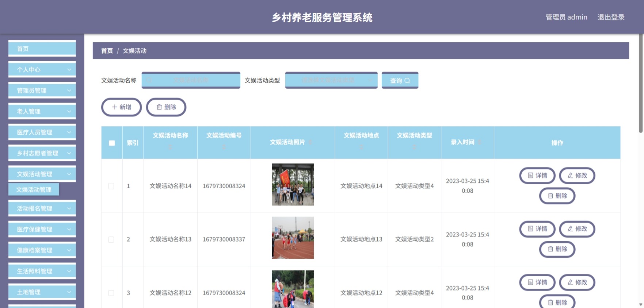This screenshot has height=308, width=644.
Task: Expand the 乡村志愿者管理 sidebar menu
Action: click(42, 153)
